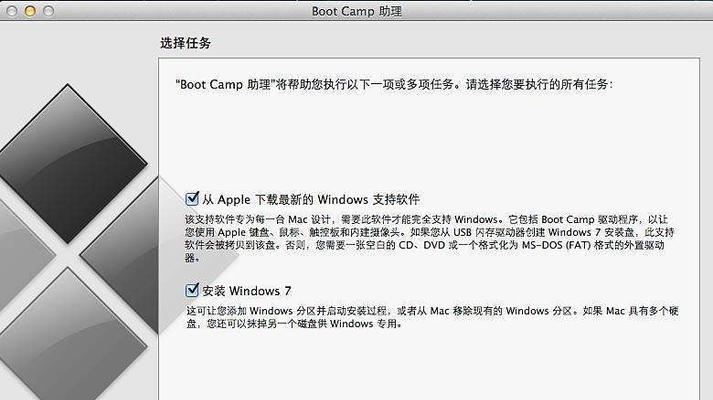
Task: Toggle the 安装 Windows 7 checkbox
Action: click(x=192, y=290)
